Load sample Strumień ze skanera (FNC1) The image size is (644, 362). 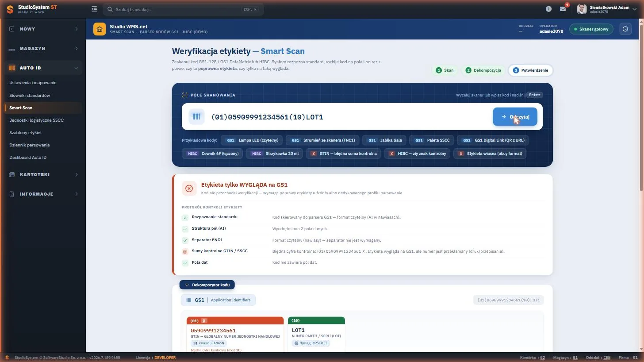tap(322, 140)
